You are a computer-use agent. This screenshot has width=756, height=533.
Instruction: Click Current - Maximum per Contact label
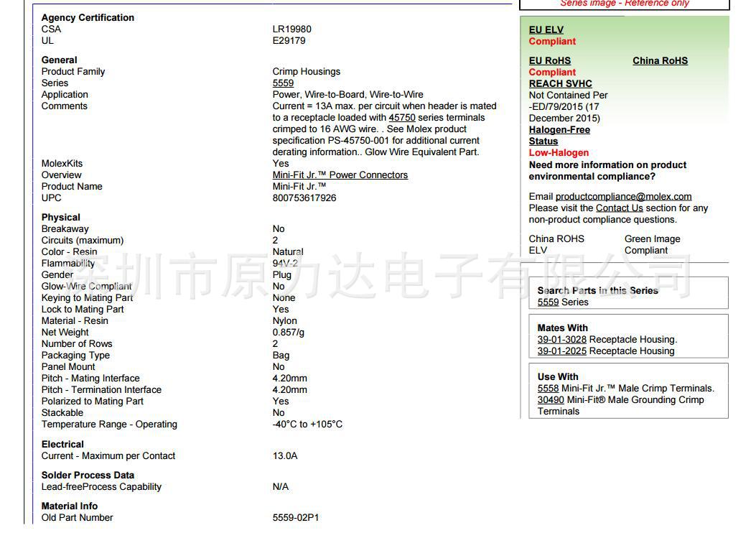108,456
